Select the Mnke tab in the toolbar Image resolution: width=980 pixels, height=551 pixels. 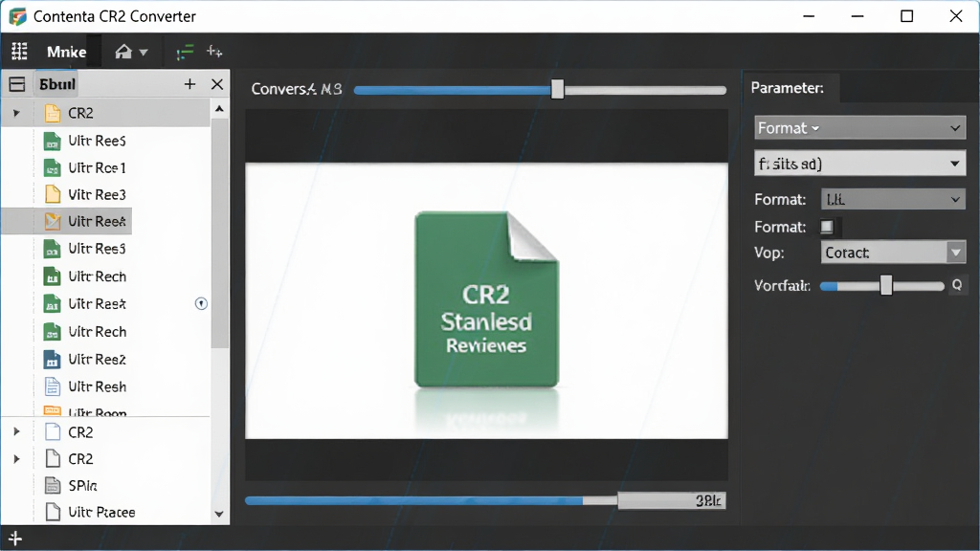click(66, 52)
